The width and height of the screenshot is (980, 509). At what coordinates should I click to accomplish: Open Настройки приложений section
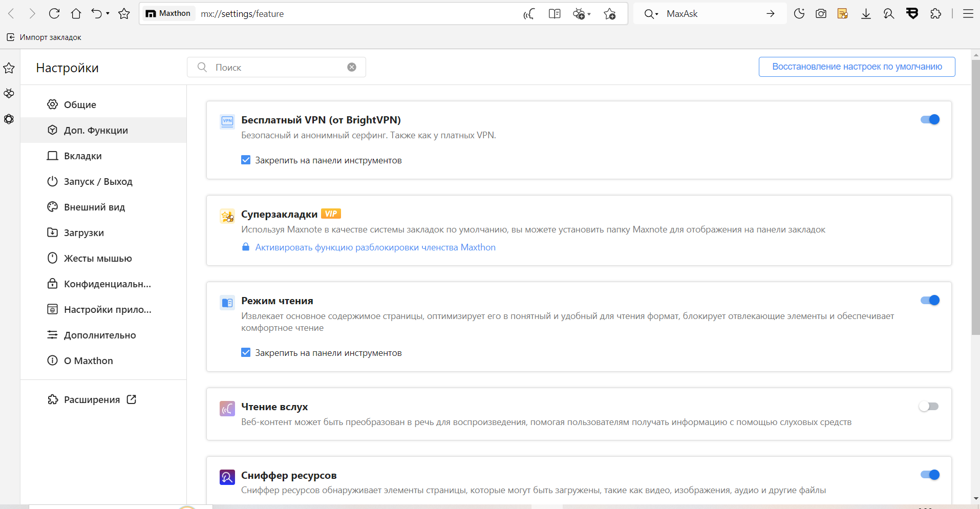tap(103, 309)
